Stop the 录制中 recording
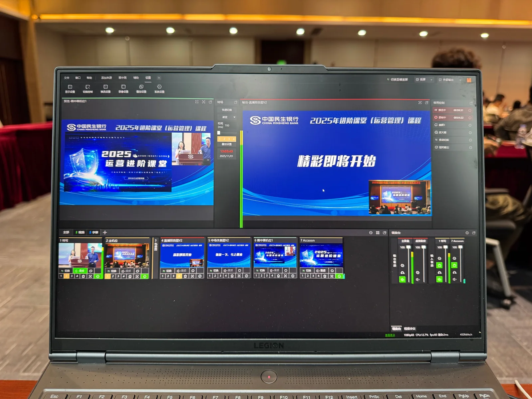532x399 pixels. 436,117
